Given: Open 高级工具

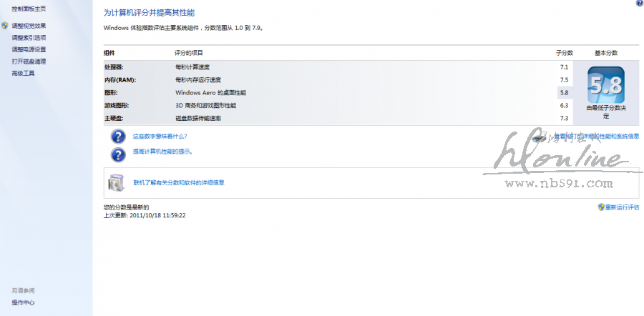Looking at the screenshot, I should tap(23, 74).
